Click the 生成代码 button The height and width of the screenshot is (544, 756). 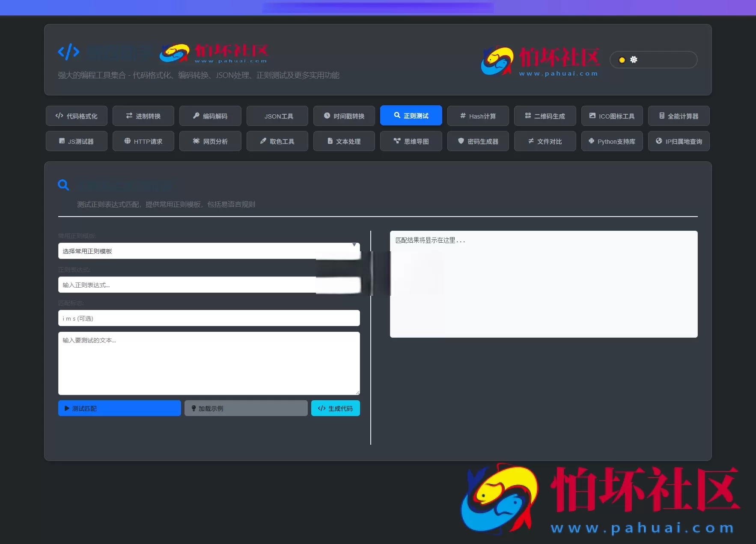point(335,408)
